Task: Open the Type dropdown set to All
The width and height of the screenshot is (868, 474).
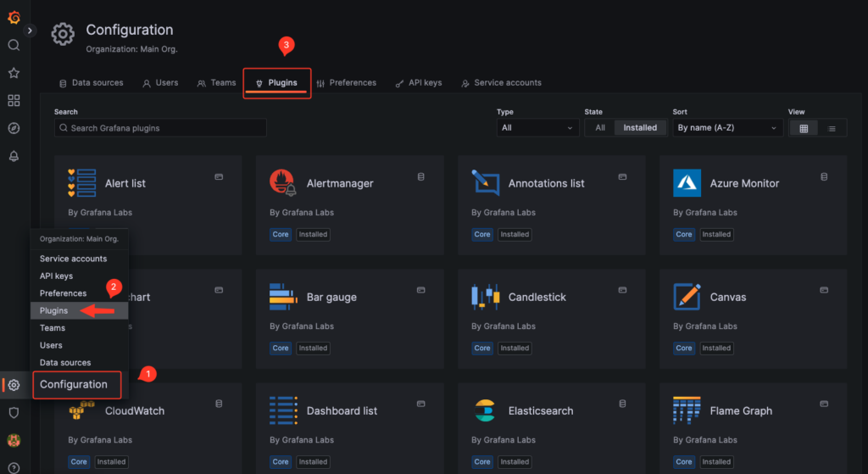Action: pos(537,128)
